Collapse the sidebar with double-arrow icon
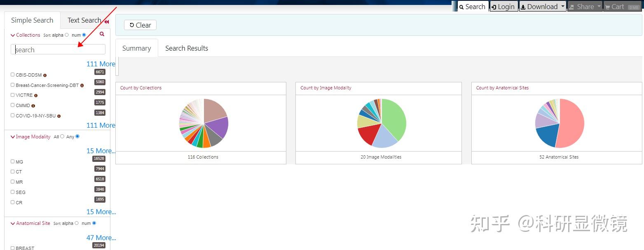The height and width of the screenshot is (250, 644). pos(107,22)
